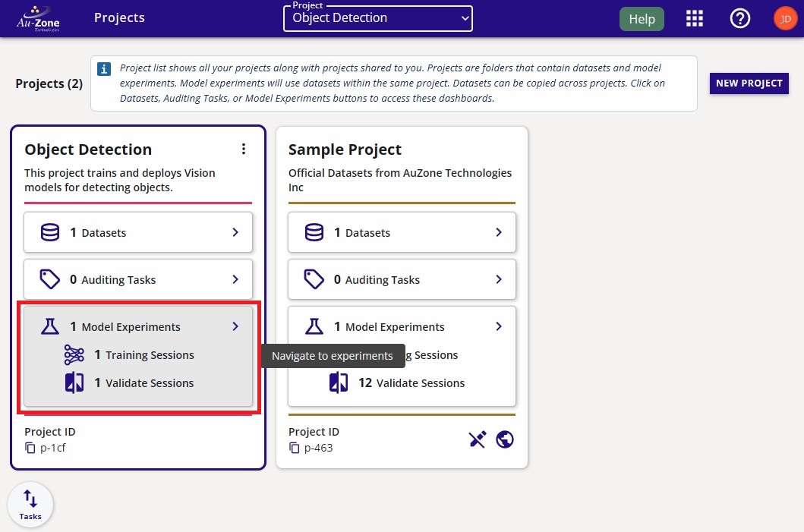Open three-dot menu on Object Detection card

coord(243,149)
